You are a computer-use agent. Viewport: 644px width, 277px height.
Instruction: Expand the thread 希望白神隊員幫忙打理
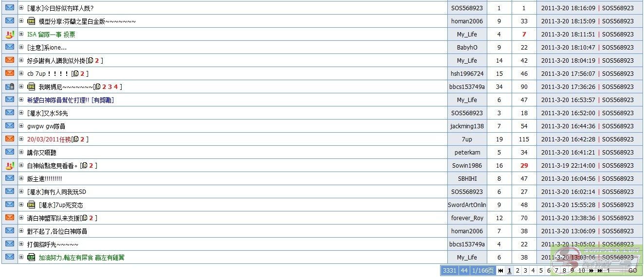coord(21,100)
